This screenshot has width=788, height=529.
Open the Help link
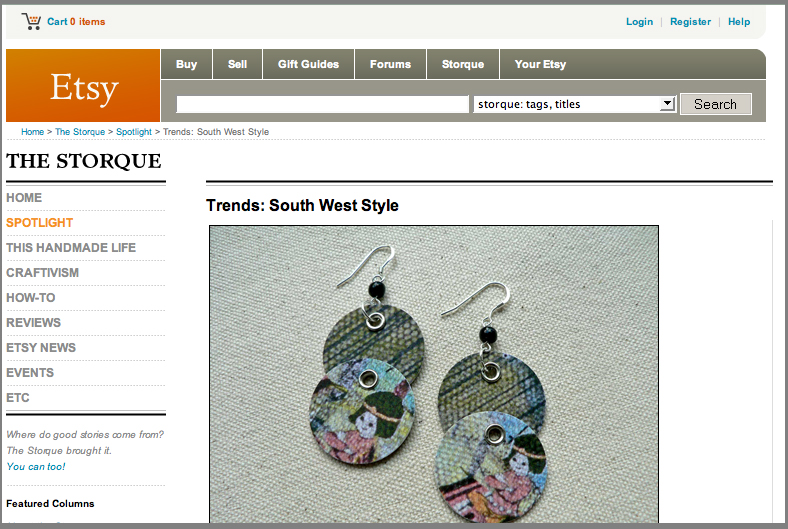click(739, 22)
